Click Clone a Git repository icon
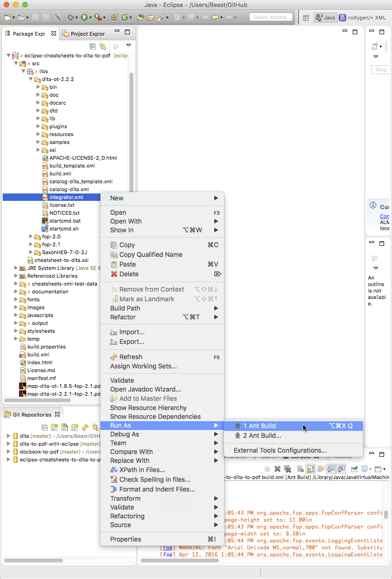Image resolution: width=392 pixels, height=579 pixels. (65, 427)
